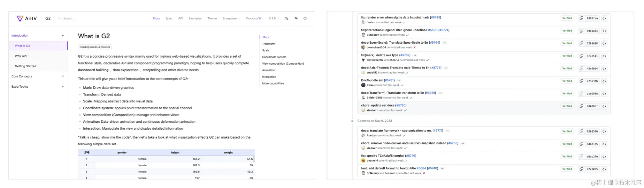Click the AntV logo in header
Image resolution: width=644 pixels, height=188 pixels.
27,18
